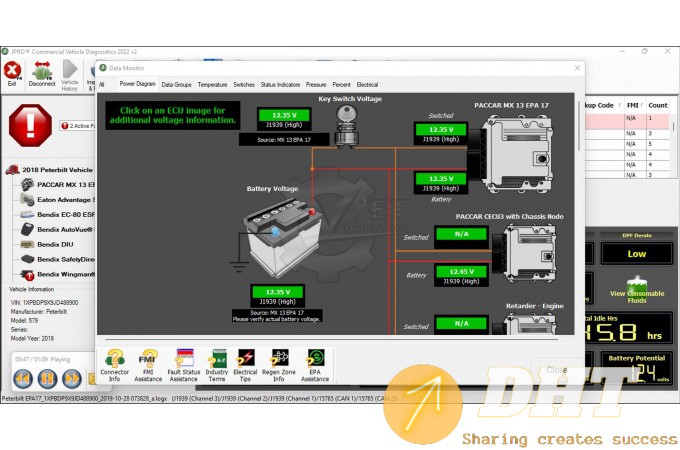The width and height of the screenshot is (680, 450).
Task: Click the 12.35 V Key Switch Voltage value
Action: click(284, 115)
